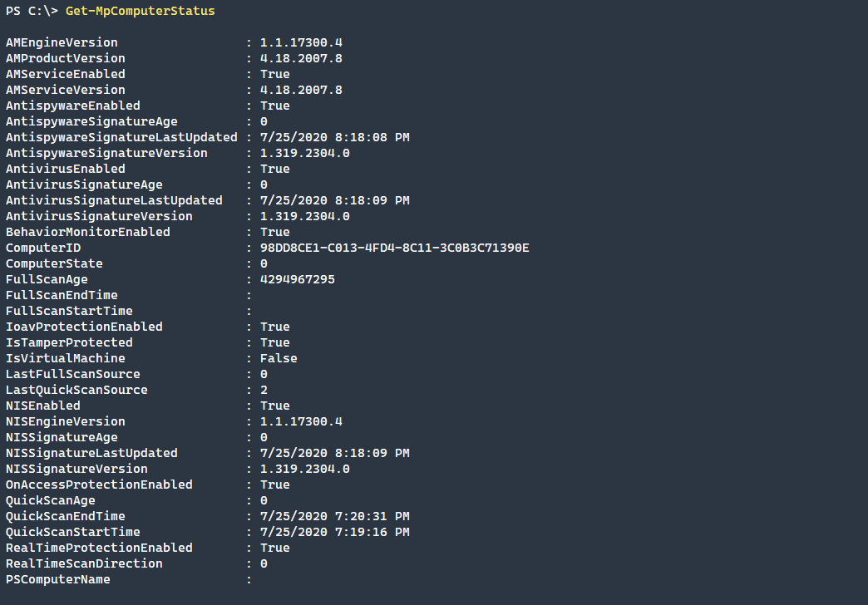Click the AntispywareSignatureLastUpdated date value
868x605 pixels.
[x=335, y=137]
